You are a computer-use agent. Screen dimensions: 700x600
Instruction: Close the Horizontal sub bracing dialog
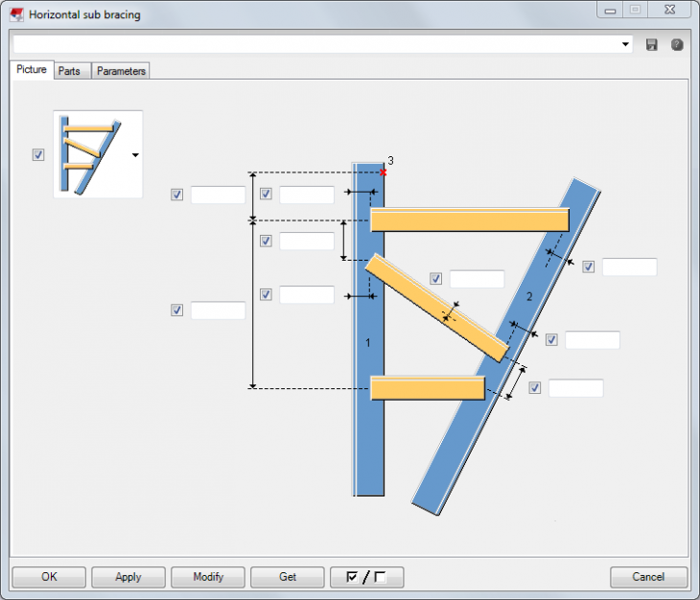tap(669, 10)
